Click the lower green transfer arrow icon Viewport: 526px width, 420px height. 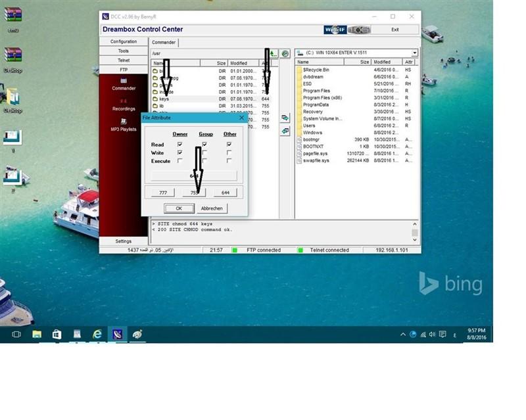[x=285, y=131]
